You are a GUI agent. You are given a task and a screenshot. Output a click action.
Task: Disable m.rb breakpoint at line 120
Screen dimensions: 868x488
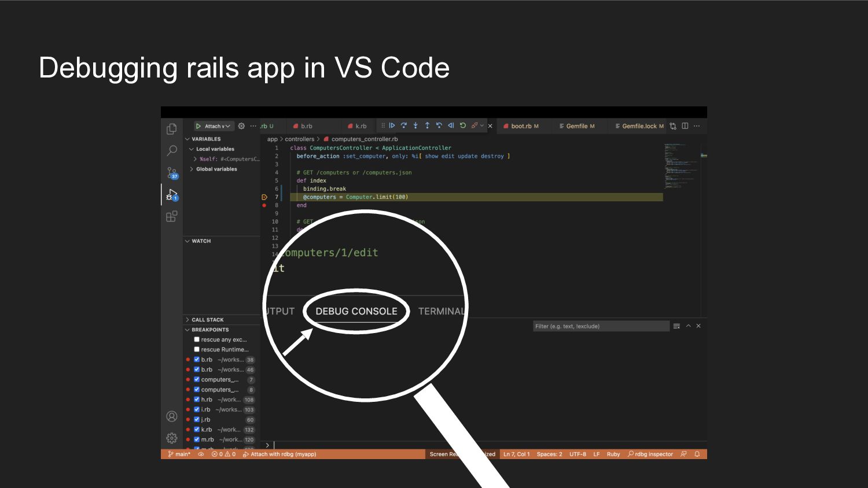click(197, 439)
